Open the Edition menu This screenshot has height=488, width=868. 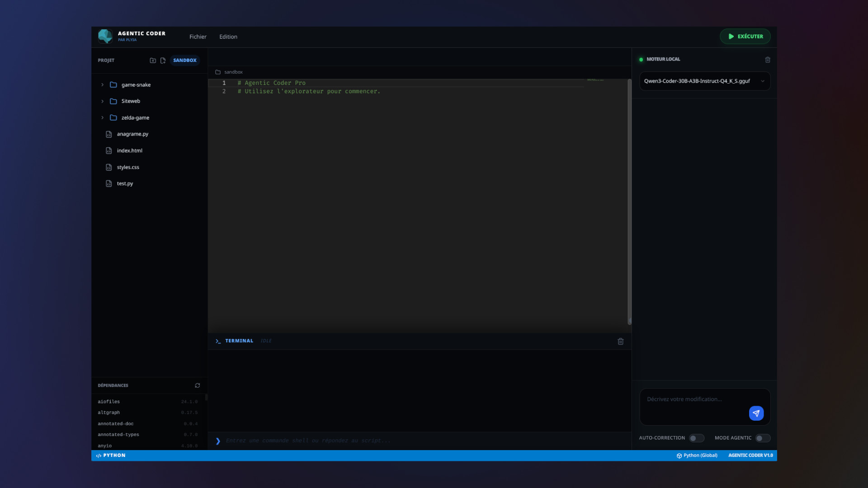(228, 37)
